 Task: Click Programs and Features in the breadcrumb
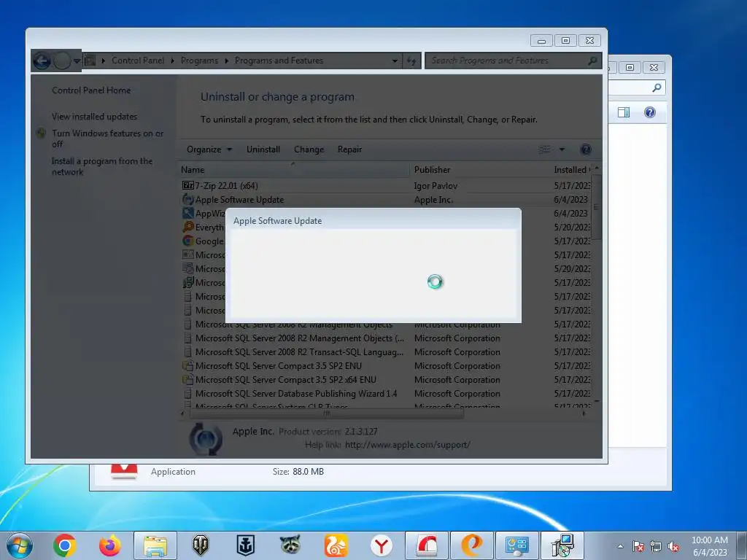coord(279,61)
